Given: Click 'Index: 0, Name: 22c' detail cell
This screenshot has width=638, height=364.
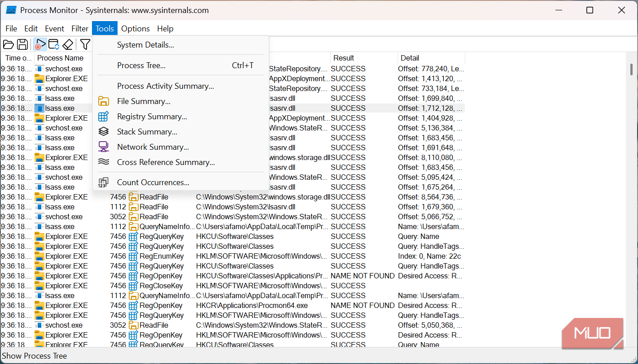Looking at the screenshot, I should (x=429, y=256).
